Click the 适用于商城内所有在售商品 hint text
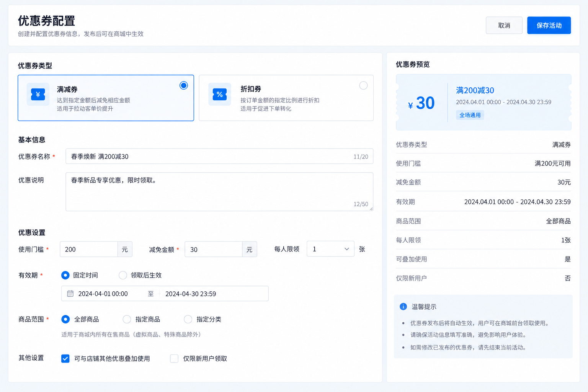 pos(131,335)
